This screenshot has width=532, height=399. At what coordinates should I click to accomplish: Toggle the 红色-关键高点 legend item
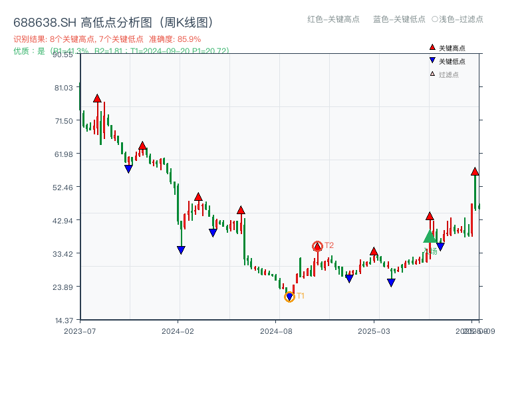332,20
